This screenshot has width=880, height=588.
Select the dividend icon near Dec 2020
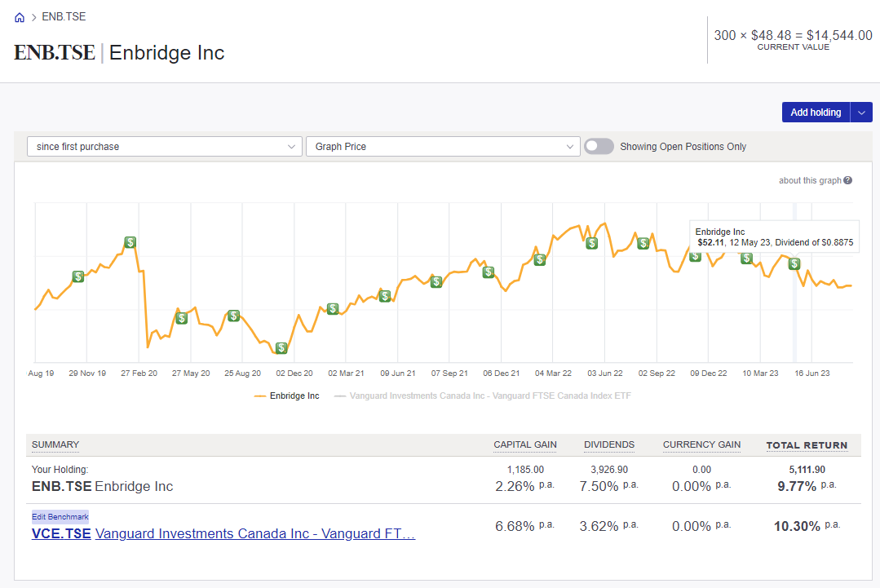281,347
